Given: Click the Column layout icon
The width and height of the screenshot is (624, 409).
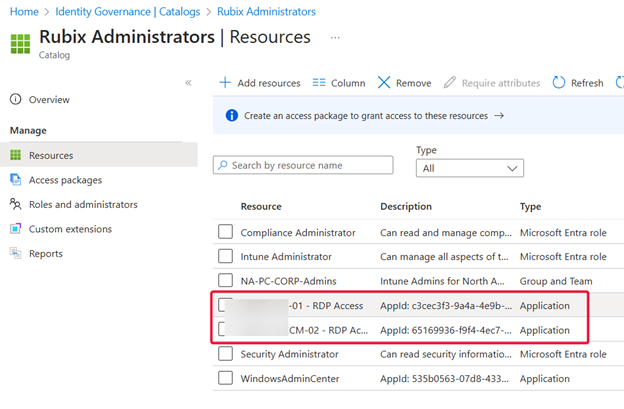Looking at the screenshot, I should tap(319, 83).
